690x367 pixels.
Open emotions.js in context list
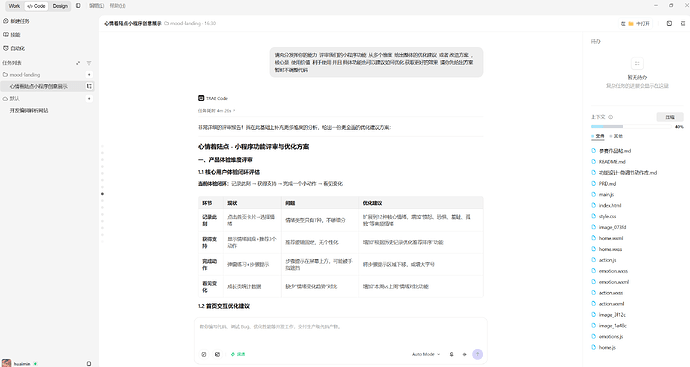tap(611, 337)
